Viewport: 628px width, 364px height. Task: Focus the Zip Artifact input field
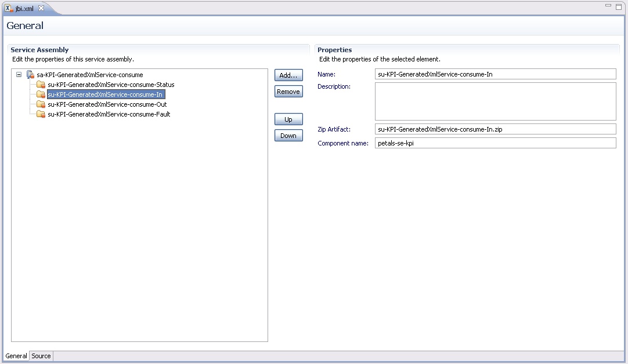495,129
